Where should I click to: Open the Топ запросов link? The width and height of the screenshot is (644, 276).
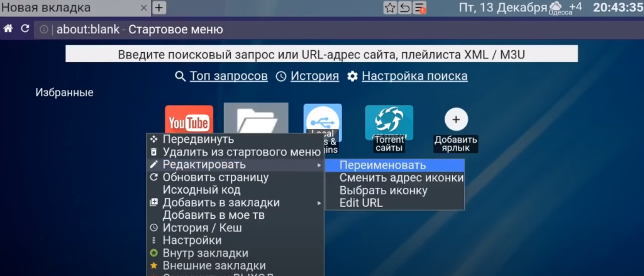[228, 76]
